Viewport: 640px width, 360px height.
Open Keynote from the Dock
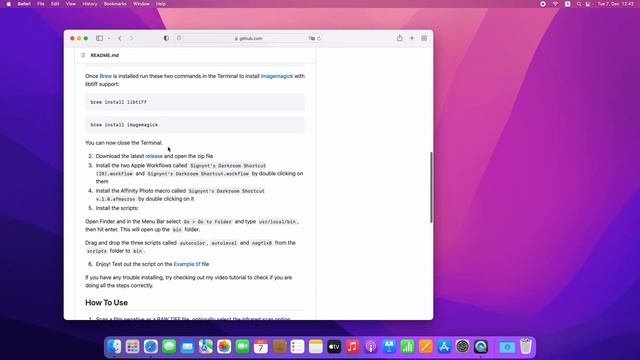(x=389, y=347)
